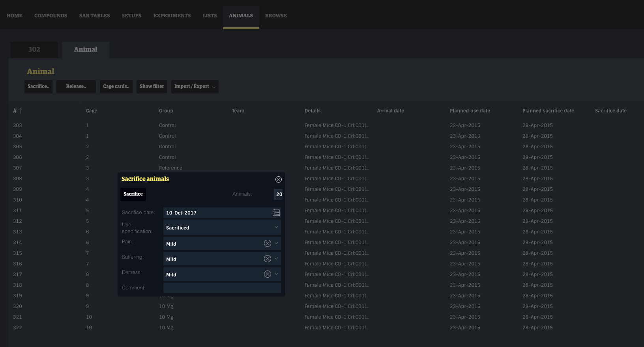The height and width of the screenshot is (347, 644).
Task: Select the 302 tab
Action: pyautogui.click(x=34, y=50)
